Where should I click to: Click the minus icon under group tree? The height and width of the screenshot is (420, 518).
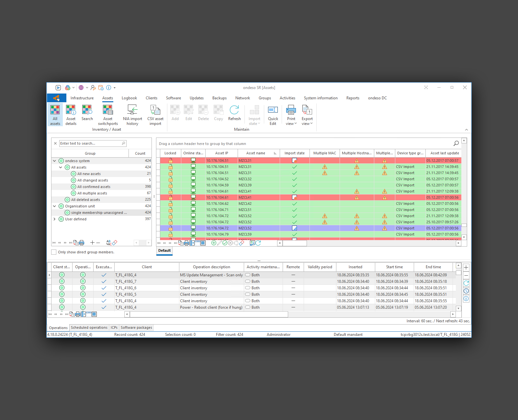pyautogui.click(x=98, y=243)
